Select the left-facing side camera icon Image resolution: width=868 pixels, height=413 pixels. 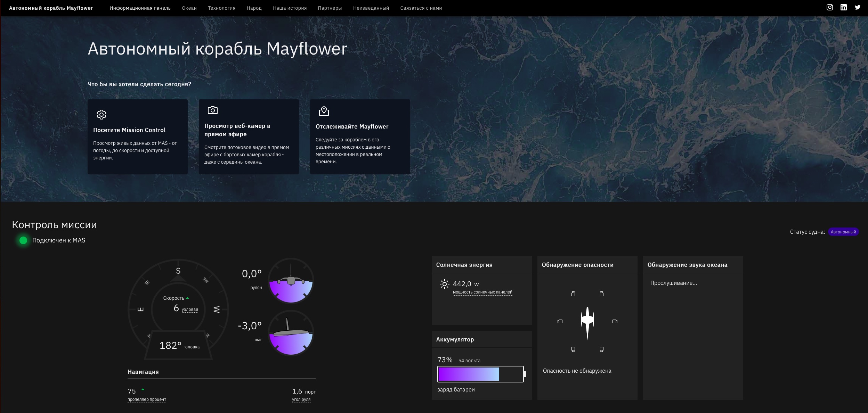tap(560, 321)
